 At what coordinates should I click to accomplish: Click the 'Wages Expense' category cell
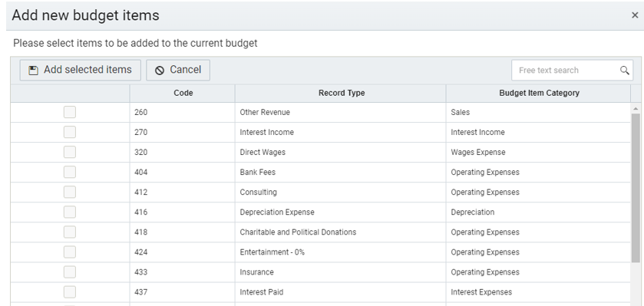point(538,152)
